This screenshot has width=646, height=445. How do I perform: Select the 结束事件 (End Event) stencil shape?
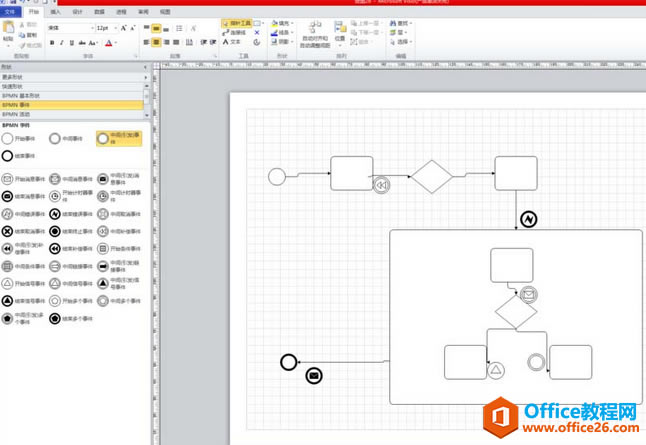9,156
